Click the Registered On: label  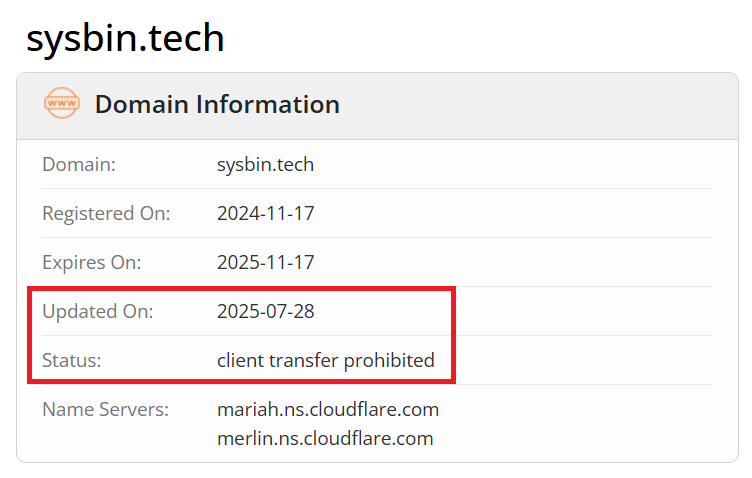point(106,213)
